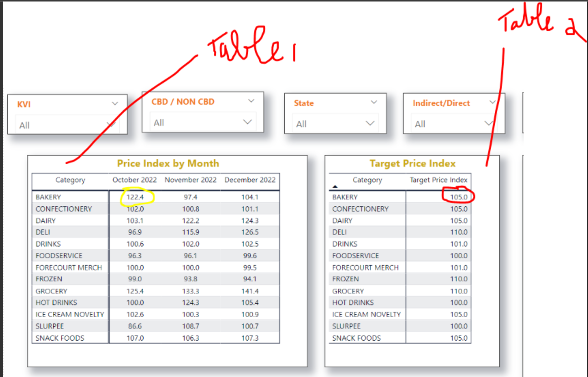588x377 pixels.
Task: Expand the State slicer's All dropdown
Action: point(335,124)
